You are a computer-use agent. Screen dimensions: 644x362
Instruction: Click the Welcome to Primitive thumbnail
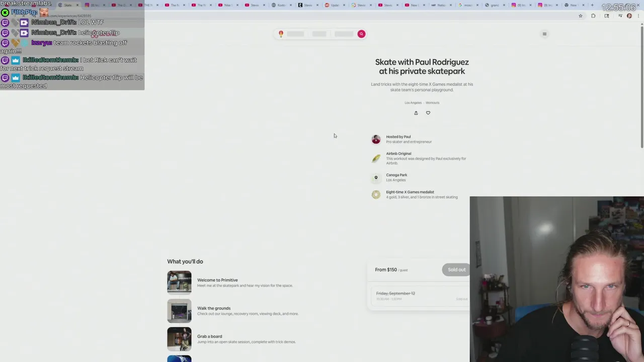tap(179, 282)
